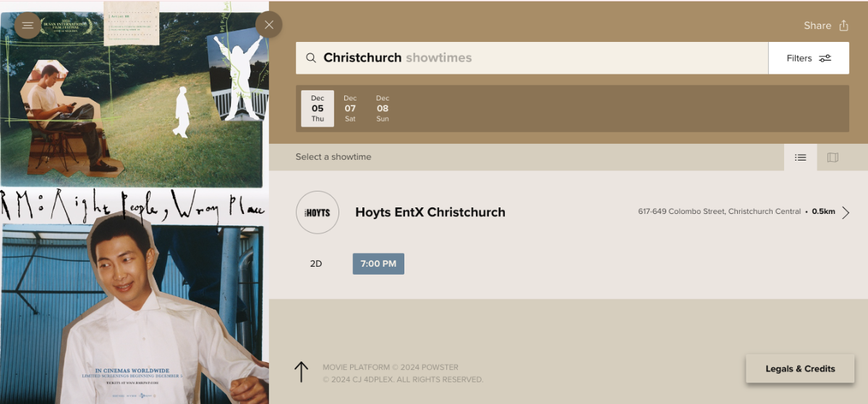868x404 pixels.
Task: Click the search magnifier icon
Action: (310, 58)
